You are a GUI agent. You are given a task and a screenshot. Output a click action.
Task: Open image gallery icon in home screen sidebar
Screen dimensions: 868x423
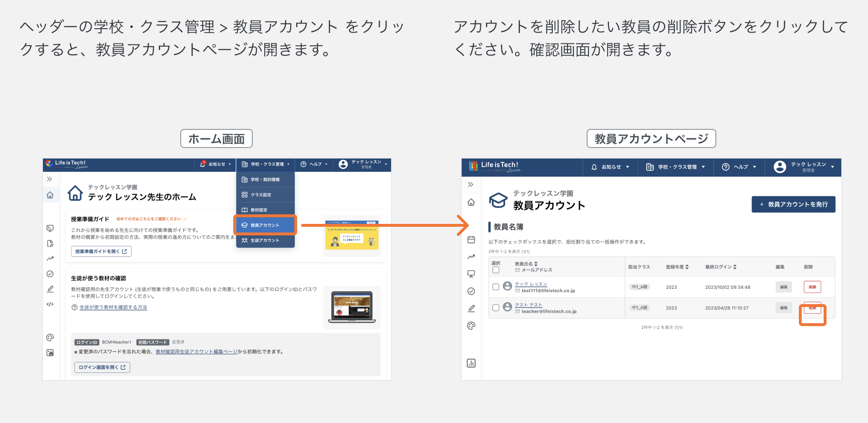[50, 353]
